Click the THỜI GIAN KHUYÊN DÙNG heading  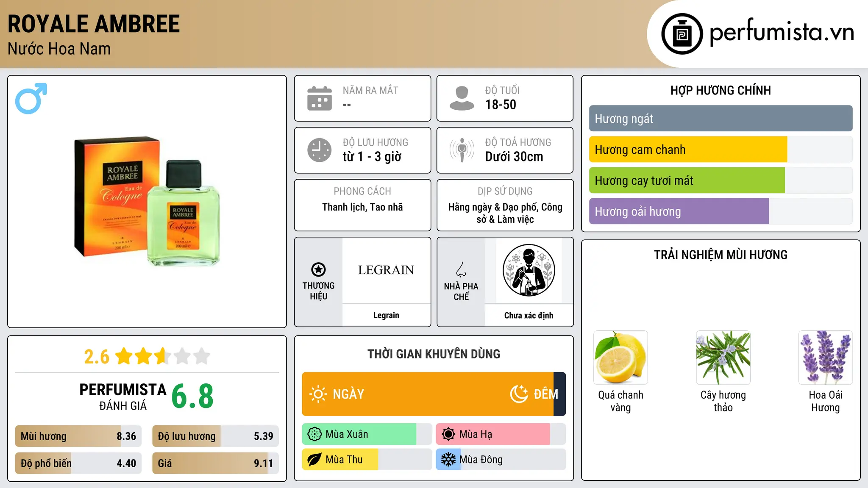434,354
